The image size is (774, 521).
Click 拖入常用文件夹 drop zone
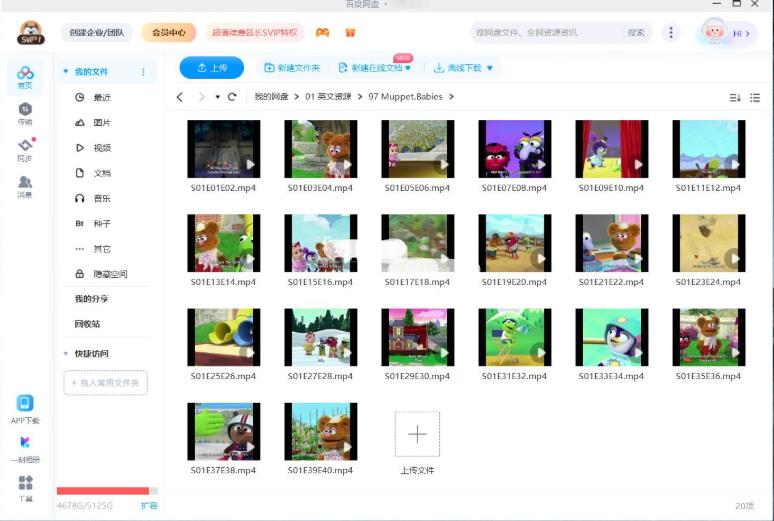pos(106,383)
